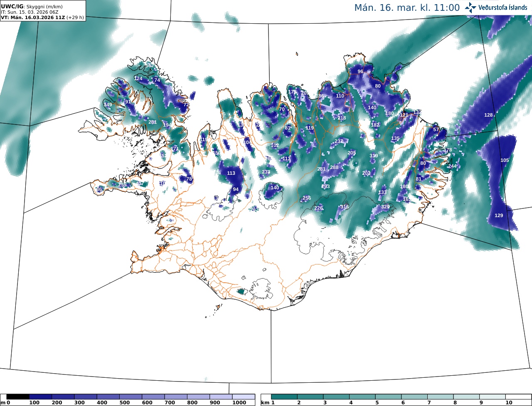Pick the black 0–100 m legend swatch
This screenshot has height=406, width=532.
(18, 397)
